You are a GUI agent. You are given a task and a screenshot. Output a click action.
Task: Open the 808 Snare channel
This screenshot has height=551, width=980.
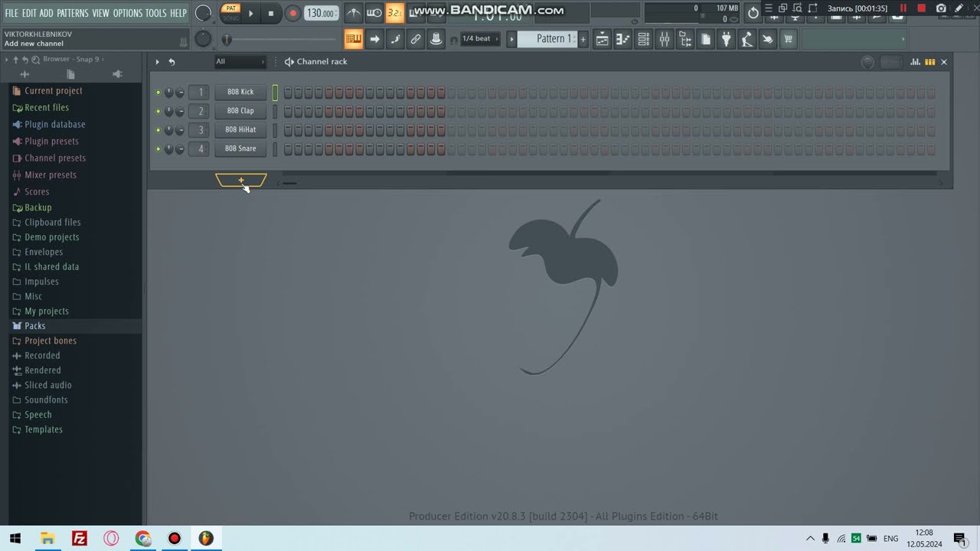coord(240,148)
